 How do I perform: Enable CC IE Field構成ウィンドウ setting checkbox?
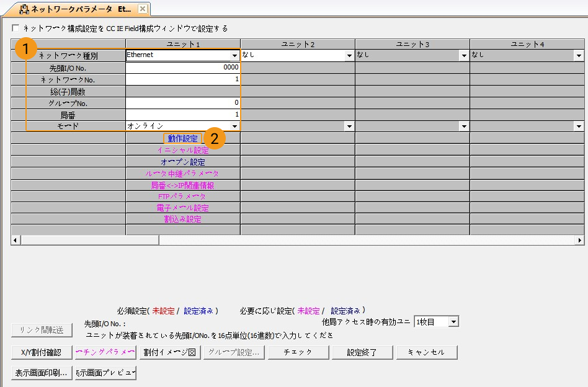(16, 28)
